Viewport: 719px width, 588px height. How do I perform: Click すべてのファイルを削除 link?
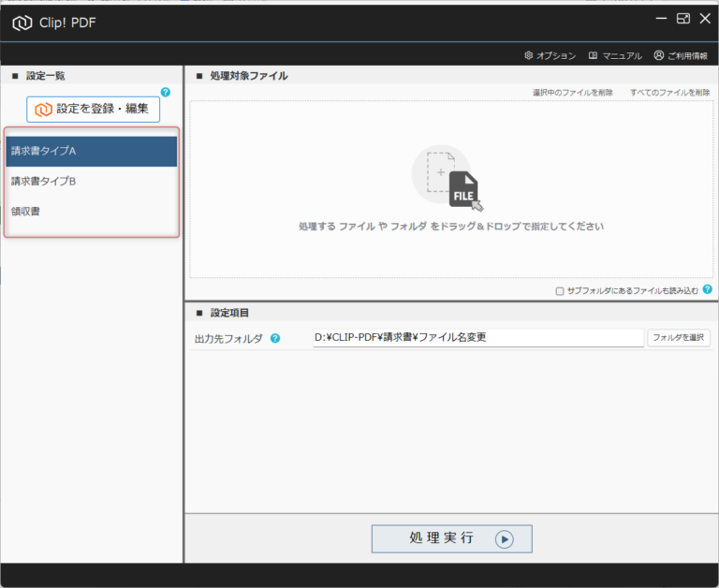pyautogui.click(x=669, y=93)
